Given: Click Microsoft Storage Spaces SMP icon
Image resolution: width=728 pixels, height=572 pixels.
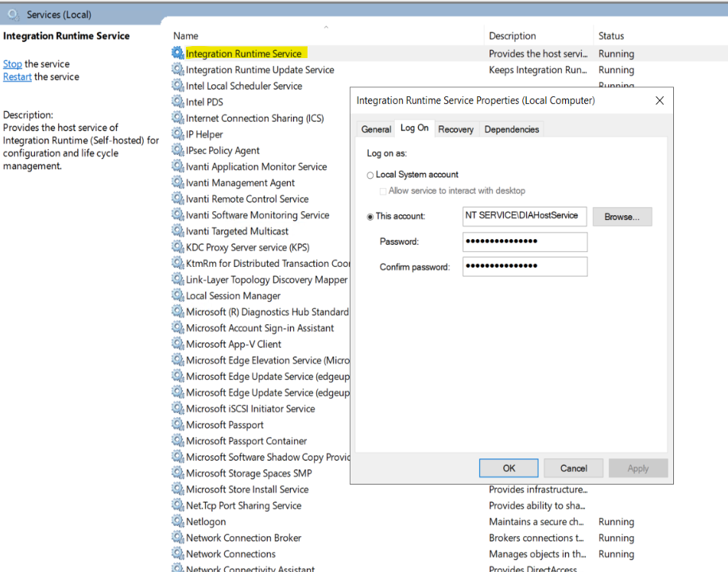Looking at the screenshot, I should [178, 473].
